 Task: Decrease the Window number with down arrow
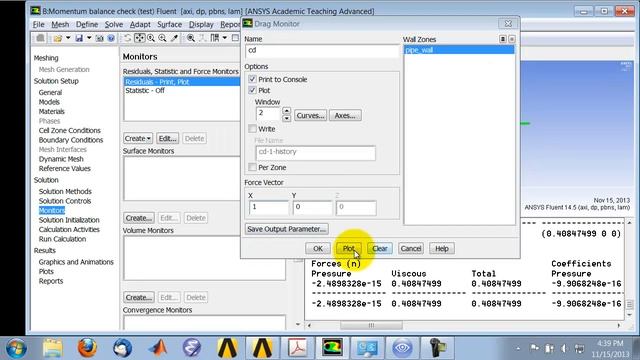click(287, 118)
